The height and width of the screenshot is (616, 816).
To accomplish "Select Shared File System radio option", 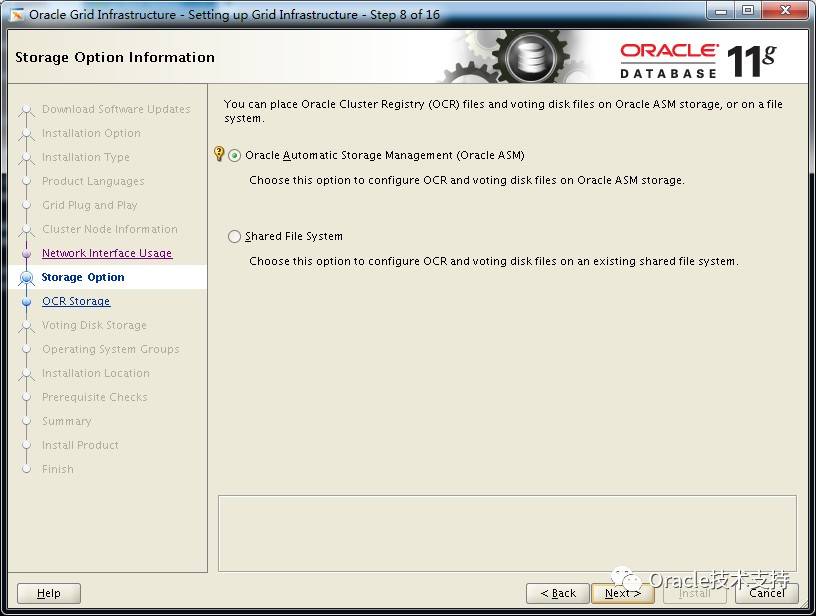I will click(x=234, y=237).
